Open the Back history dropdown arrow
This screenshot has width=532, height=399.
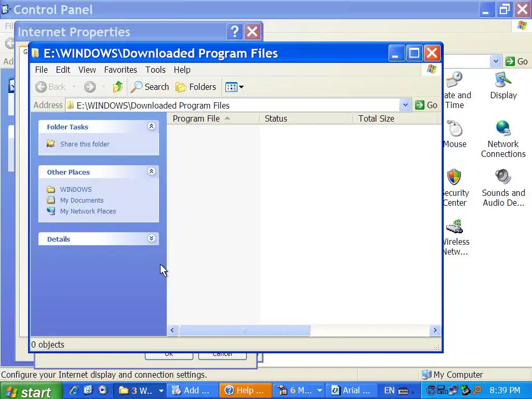coord(74,87)
